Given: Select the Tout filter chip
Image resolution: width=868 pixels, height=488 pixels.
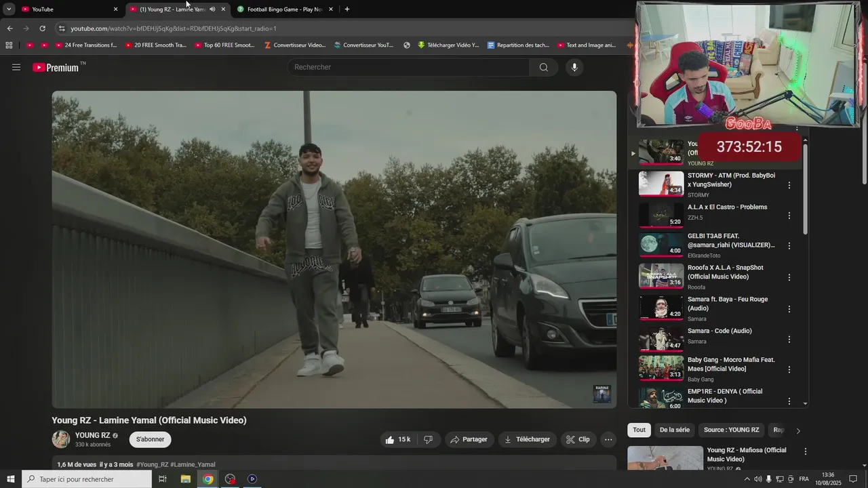Looking at the screenshot, I should (639, 430).
